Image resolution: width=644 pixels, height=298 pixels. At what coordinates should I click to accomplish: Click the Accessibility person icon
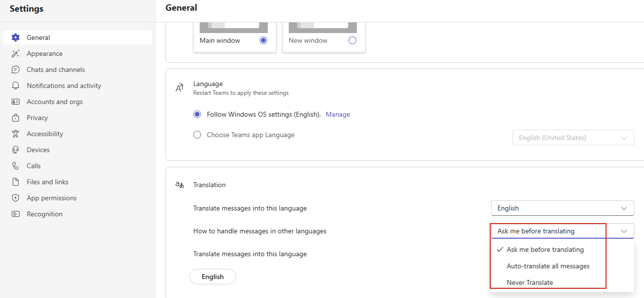pyautogui.click(x=16, y=134)
